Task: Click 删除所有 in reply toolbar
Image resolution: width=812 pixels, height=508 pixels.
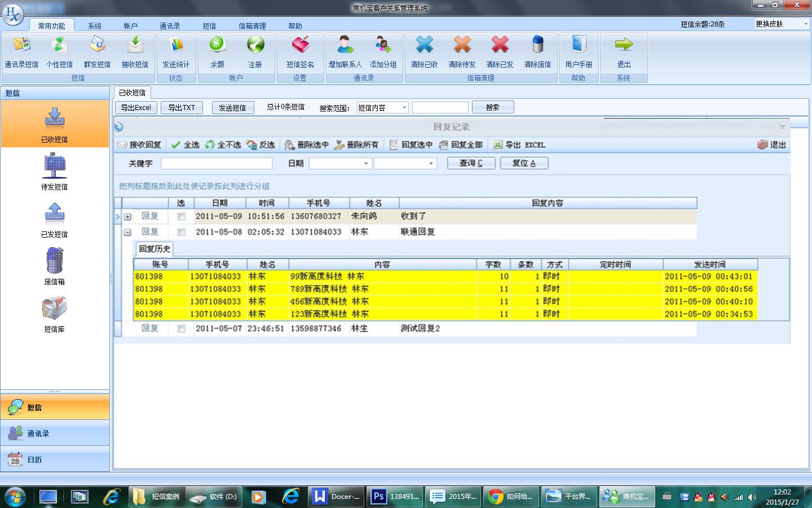Action: [x=356, y=145]
